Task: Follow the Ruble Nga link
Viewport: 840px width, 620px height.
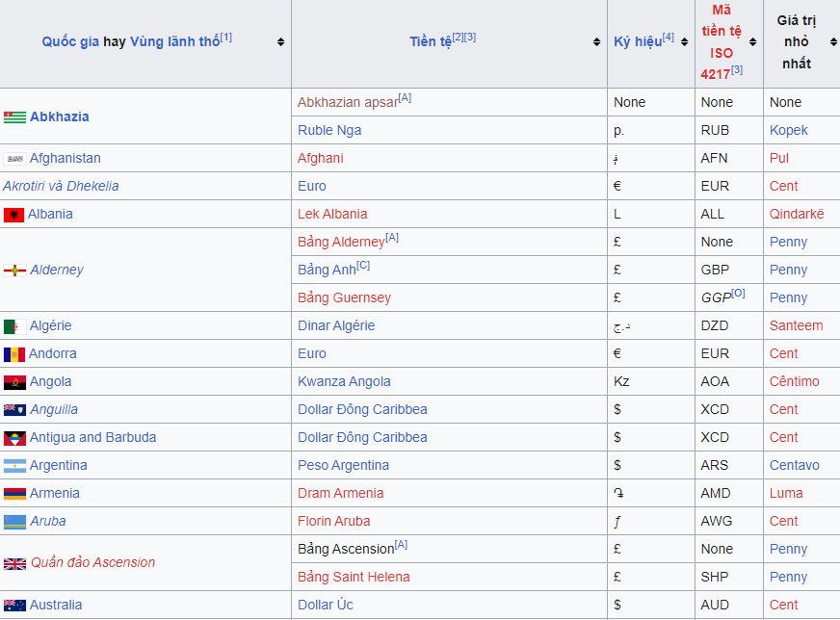Action: click(x=329, y=131)
